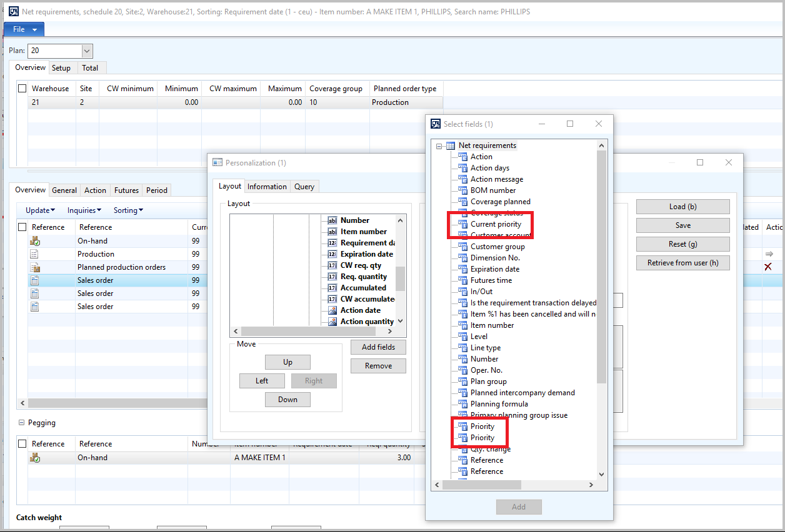Click Retrieve from user (h) button
The image size is (785, 532).
[x=683, y=263]
